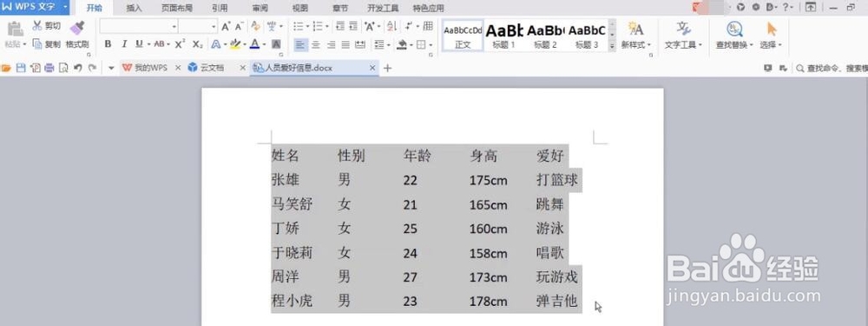868x326 pixels.
Task: Click the print preview icon
Action: [63, 68]
